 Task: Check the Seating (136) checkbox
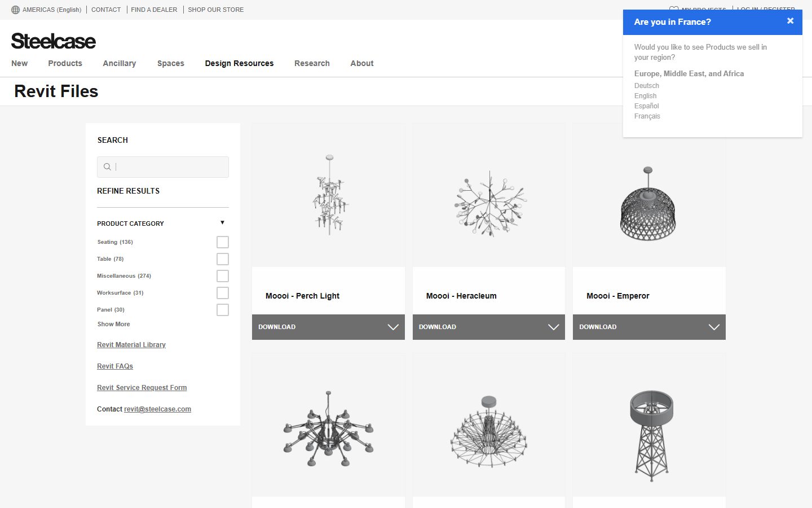pyautogui.click(x=223, y=242)
